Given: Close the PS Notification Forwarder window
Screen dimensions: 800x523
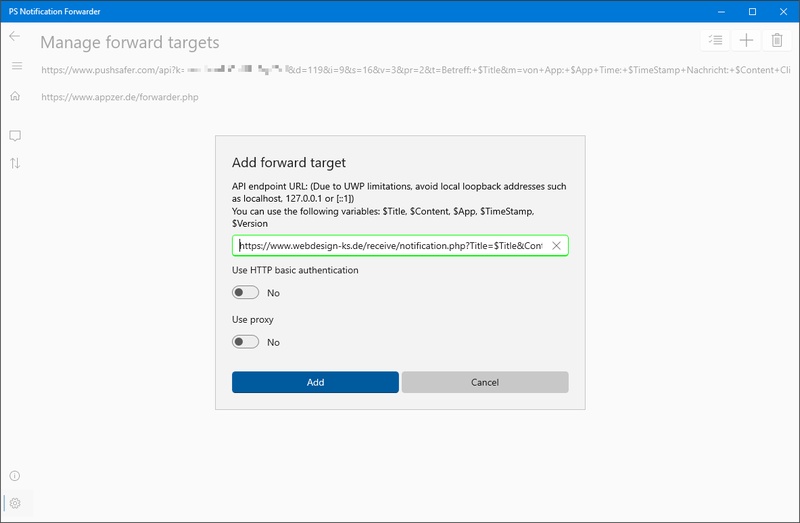Looking at the screenshot, I should tap(784, 11).
